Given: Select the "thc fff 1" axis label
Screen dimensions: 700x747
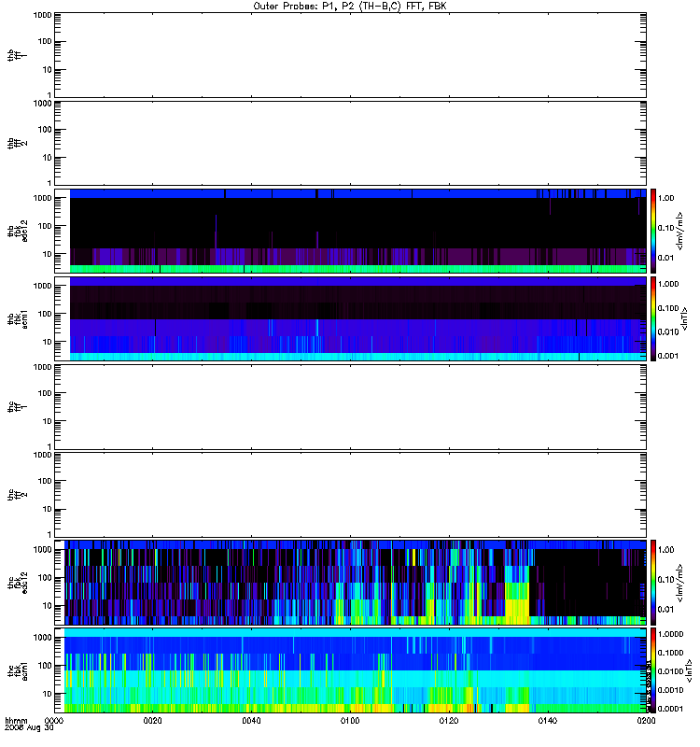Looking at the screenshot, I should click(x=18, y=407).
